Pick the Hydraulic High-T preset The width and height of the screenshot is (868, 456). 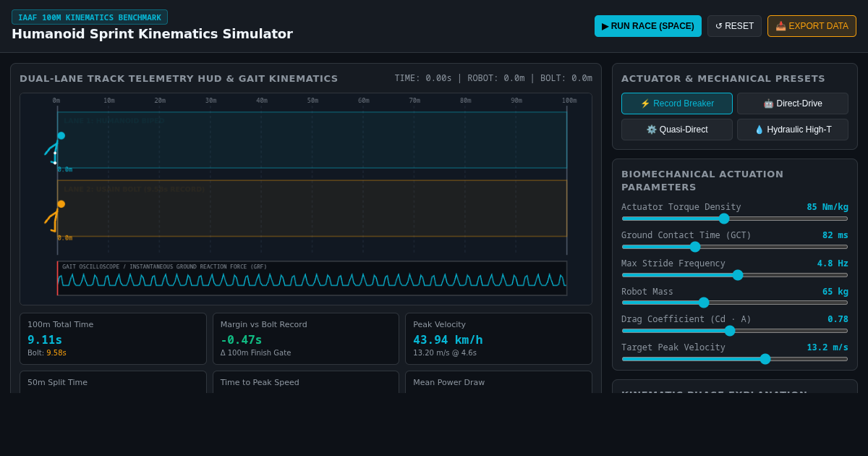tap(793, 130)
